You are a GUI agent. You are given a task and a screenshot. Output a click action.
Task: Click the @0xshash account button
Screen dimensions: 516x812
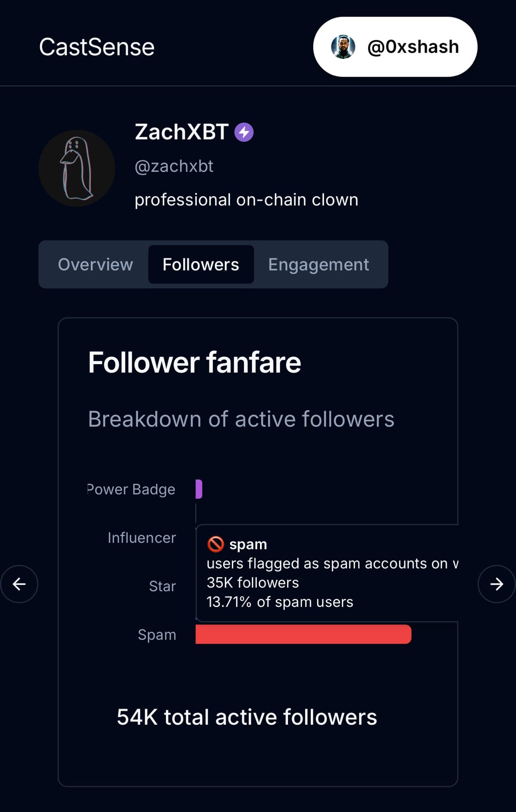tap(395, 47)
